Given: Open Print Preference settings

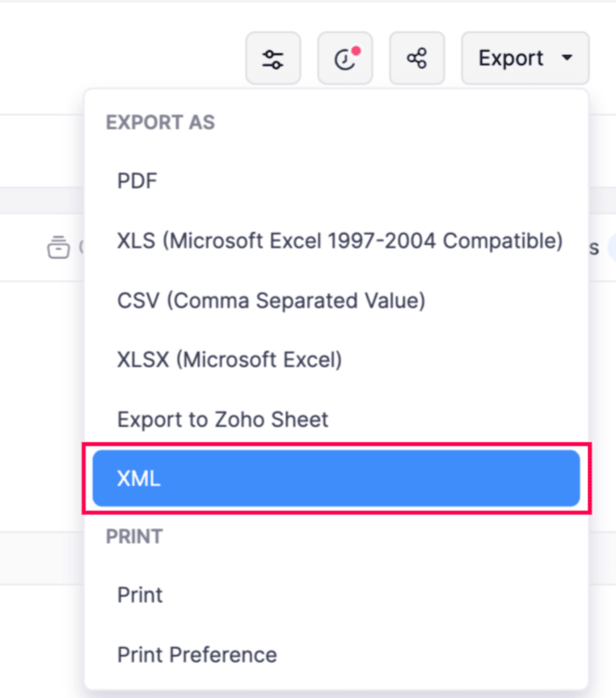Looking at the screenshot, I should (x=196, y=654).
